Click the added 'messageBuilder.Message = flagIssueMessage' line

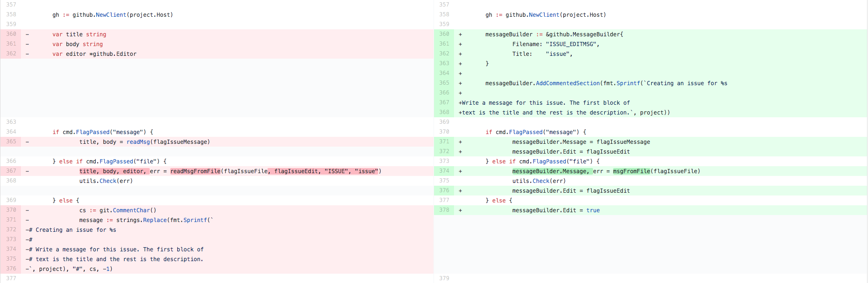[x=581, y=142]
